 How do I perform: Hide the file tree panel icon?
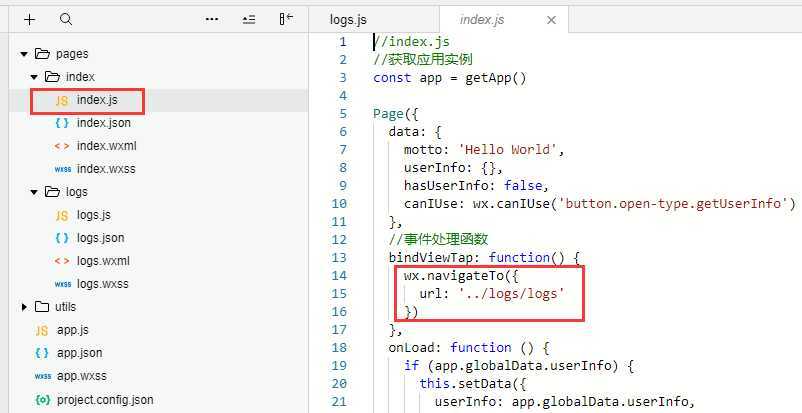point(286,19)
